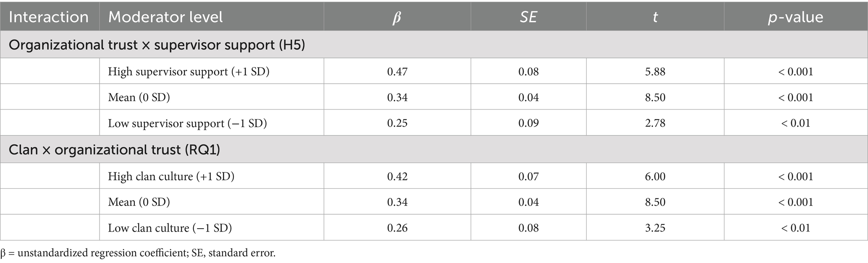
Task: Select the Organizational trust × supervisor support (H5) row
Action: [x=157, y=45]
